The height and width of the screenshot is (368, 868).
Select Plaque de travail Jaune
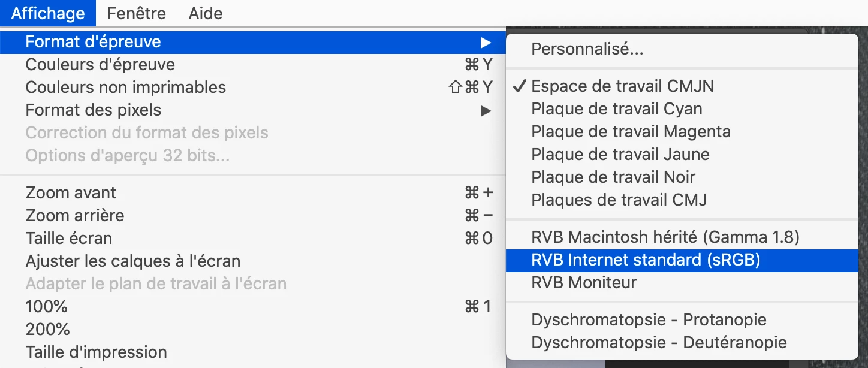pos(620,155)
